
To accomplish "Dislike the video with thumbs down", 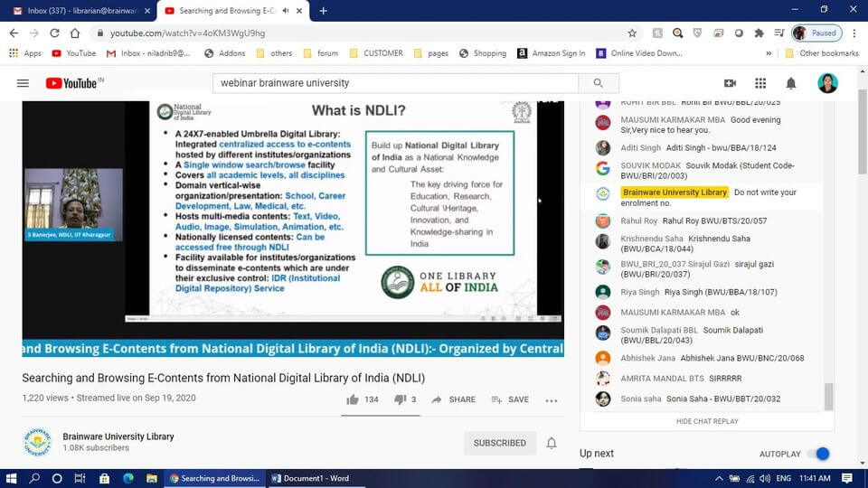I will [x=400, y=399].
